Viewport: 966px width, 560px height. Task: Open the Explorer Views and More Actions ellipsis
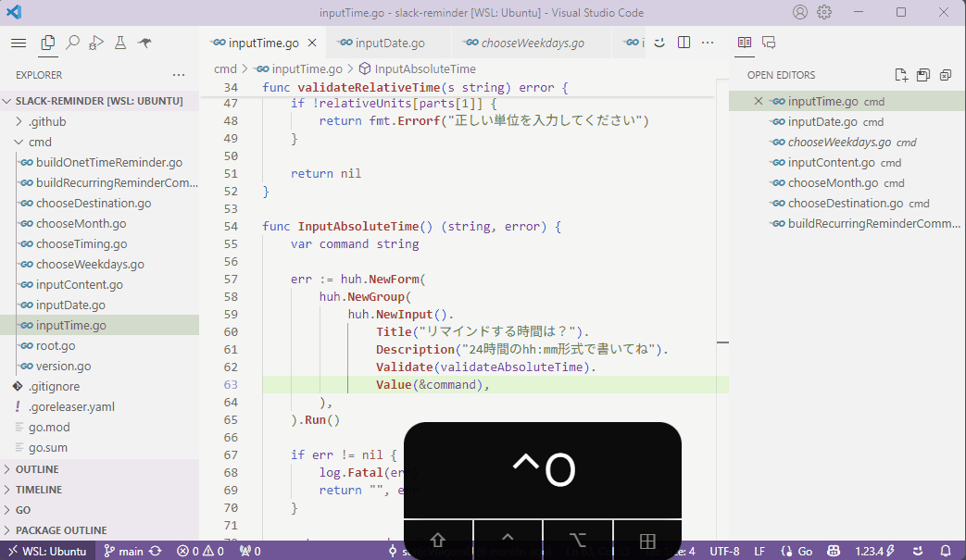pos(179,75)
